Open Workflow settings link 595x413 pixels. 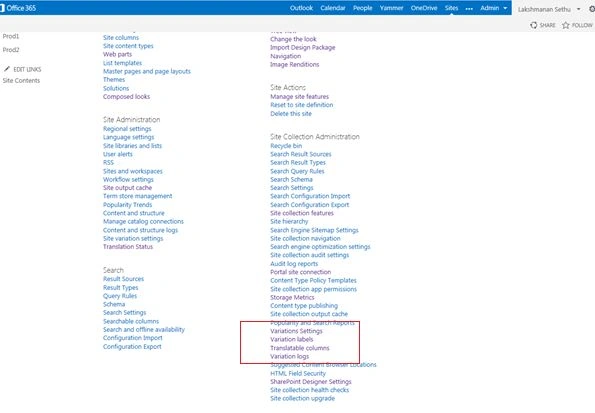[x=128, y=180]
